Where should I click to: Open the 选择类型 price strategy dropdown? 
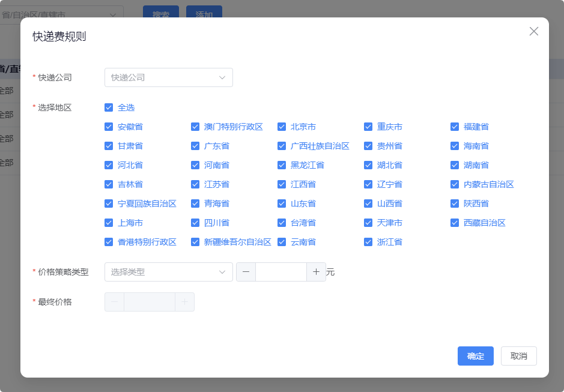click(169, 272)
